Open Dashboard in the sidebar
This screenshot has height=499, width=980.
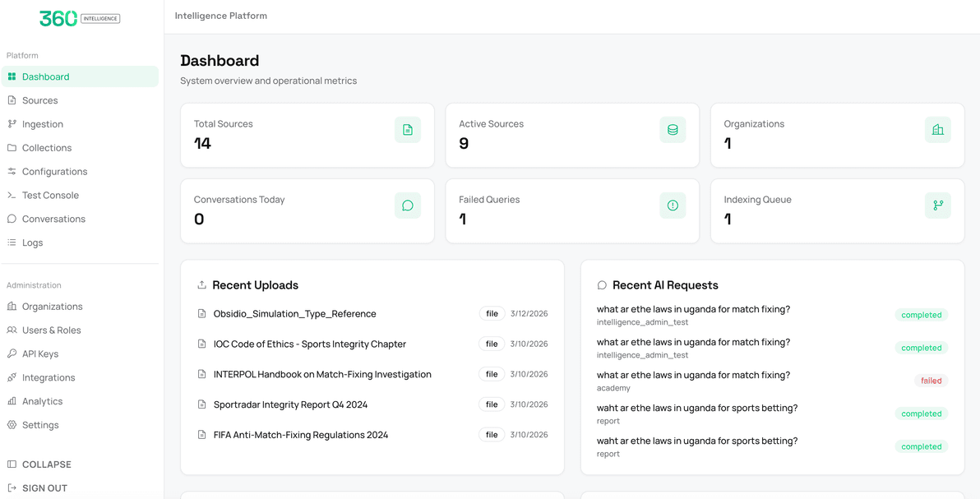point(80,77)
